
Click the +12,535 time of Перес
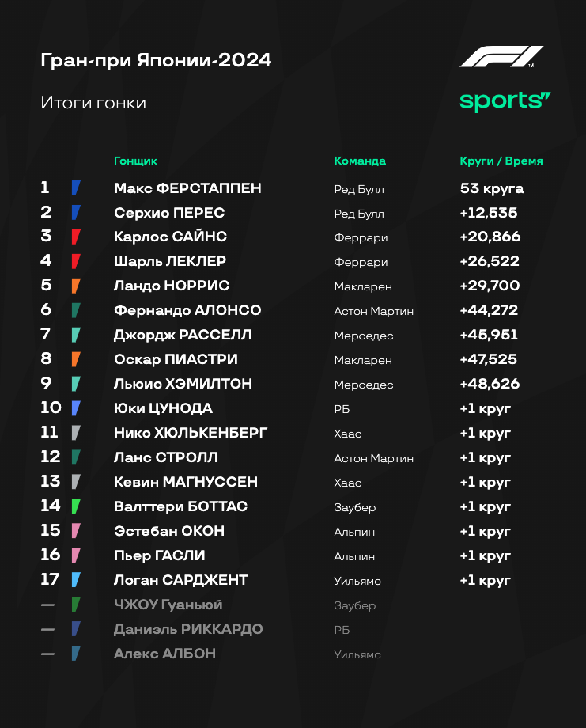[489, 213]
